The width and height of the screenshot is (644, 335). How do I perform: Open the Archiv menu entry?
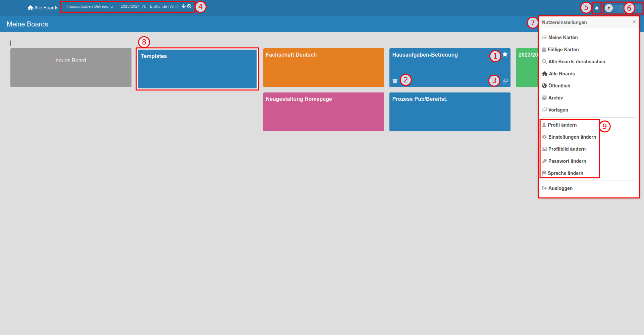(555, 98)
